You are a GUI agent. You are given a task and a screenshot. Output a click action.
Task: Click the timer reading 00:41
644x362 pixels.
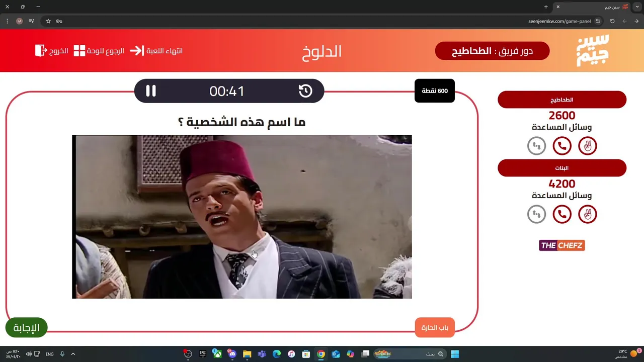pos(227,91)
